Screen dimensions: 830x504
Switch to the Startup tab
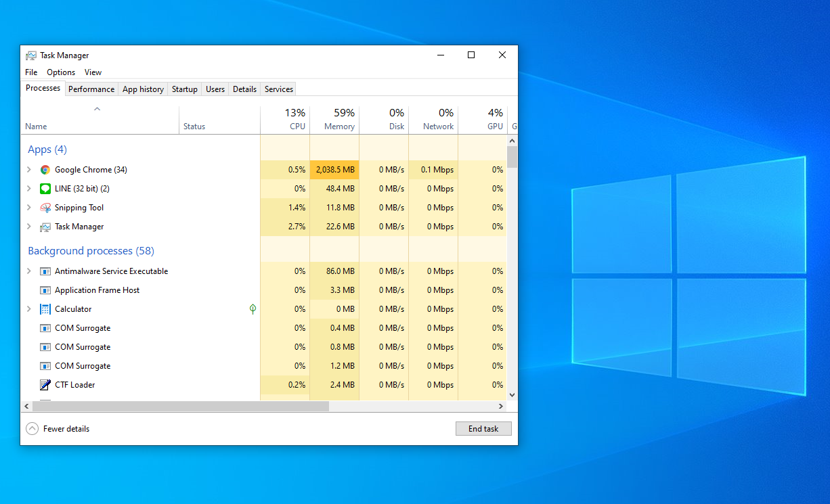184,89
